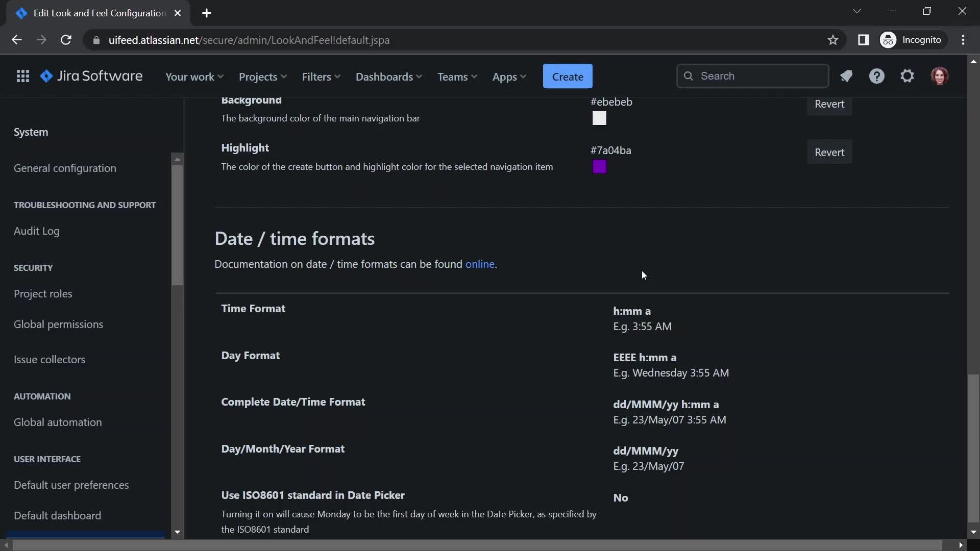Image resolution: width=980 pixels, height=551 pixels.
Task: Click the Highlight color swatch #7a04ba
Action: (599, 167)
